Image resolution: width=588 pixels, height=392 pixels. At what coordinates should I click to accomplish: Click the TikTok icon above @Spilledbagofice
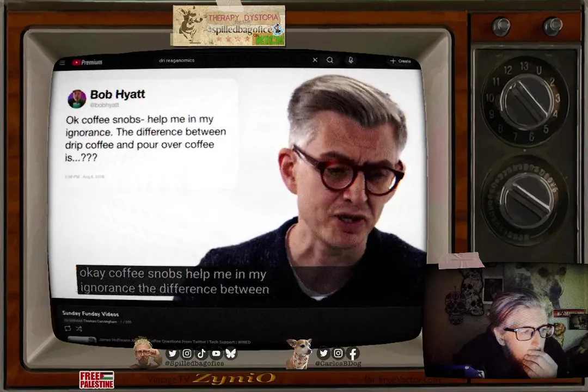coord(201,353)
